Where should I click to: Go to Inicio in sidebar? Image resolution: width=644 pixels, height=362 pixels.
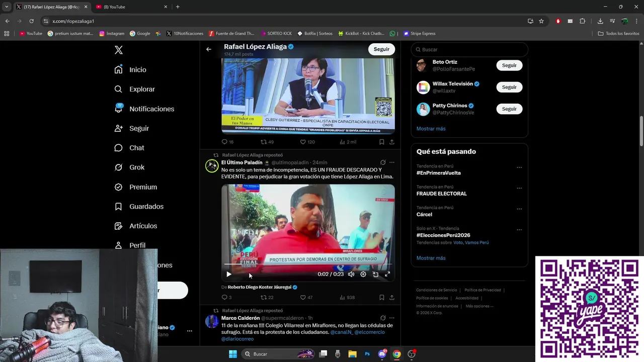click(x=130, y=69)
